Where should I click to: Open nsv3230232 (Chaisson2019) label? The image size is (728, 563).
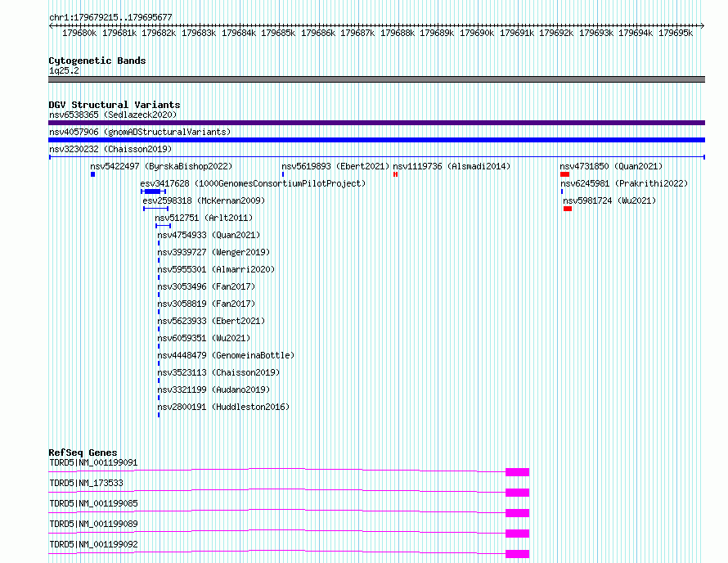110,149
